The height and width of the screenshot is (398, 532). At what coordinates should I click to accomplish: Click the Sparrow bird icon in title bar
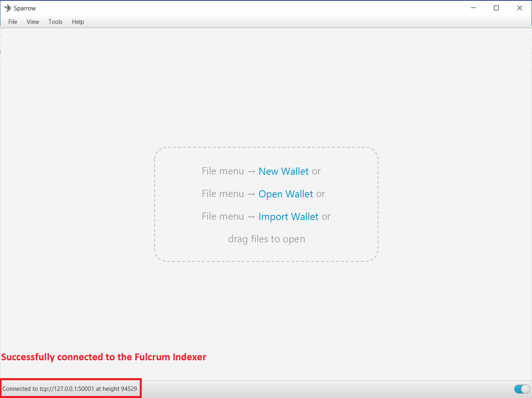(x=8, y=8)
